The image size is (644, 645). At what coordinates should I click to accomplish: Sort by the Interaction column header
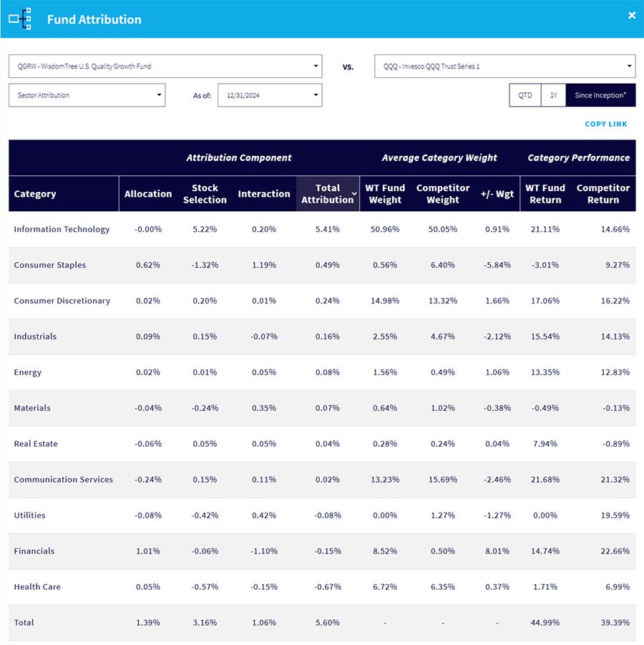point(264,194)
